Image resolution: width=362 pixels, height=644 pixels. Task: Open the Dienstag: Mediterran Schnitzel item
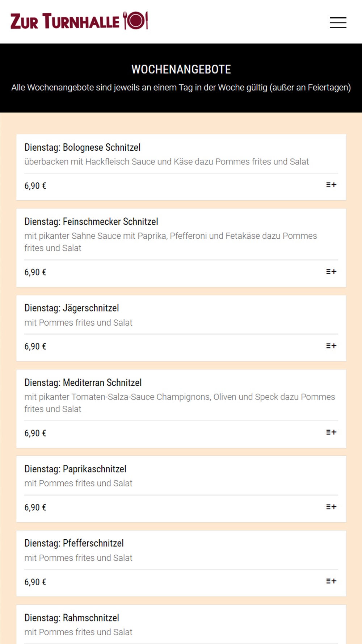pos(83,382)
